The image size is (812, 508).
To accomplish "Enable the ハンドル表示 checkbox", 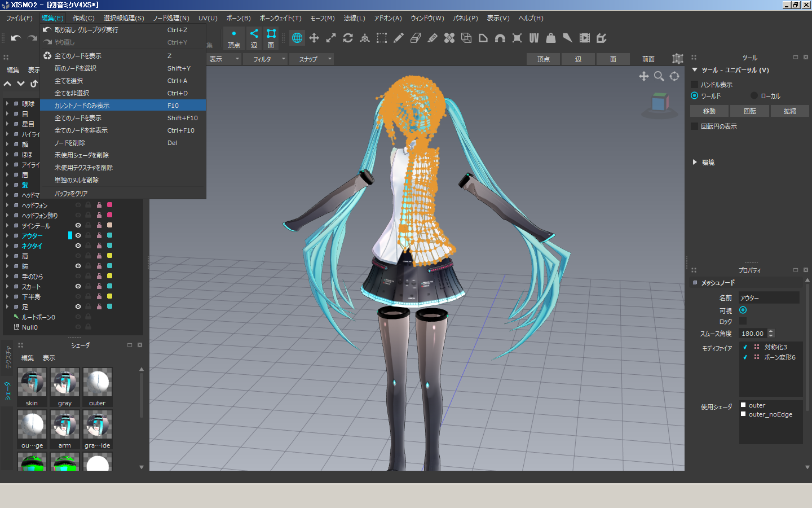I will pos(695,84).
